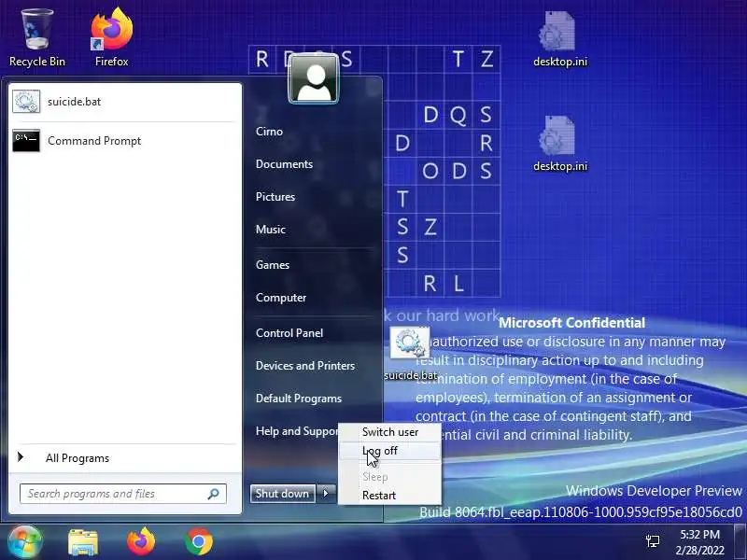The image size is (747, 560).
Task: Open Control Panel from the Start menu
Action: coord(289,333)
